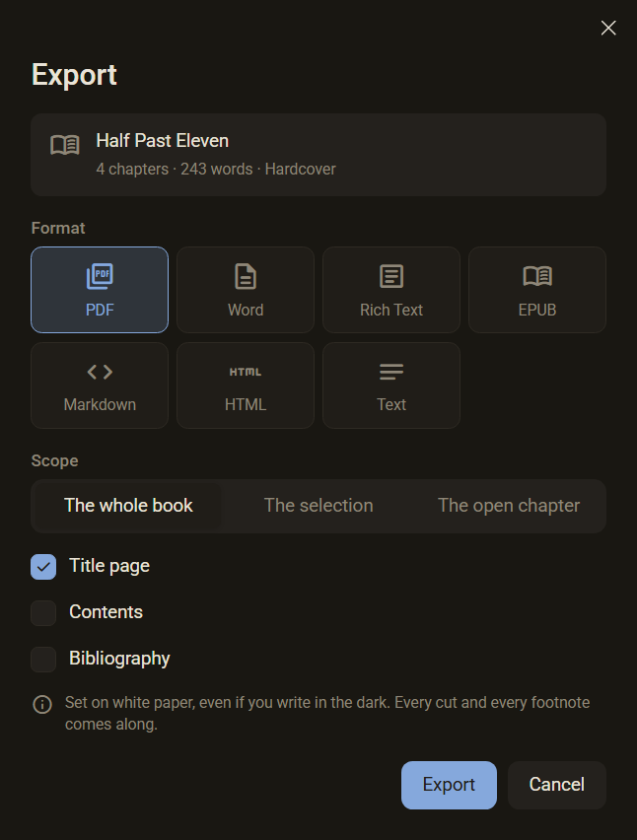
Task: Click the Export dialog heading
Action: tap(74, 75)
